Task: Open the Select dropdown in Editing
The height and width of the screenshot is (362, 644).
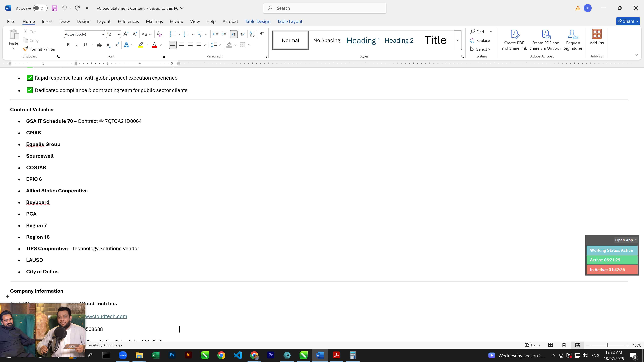Action: 480,49
